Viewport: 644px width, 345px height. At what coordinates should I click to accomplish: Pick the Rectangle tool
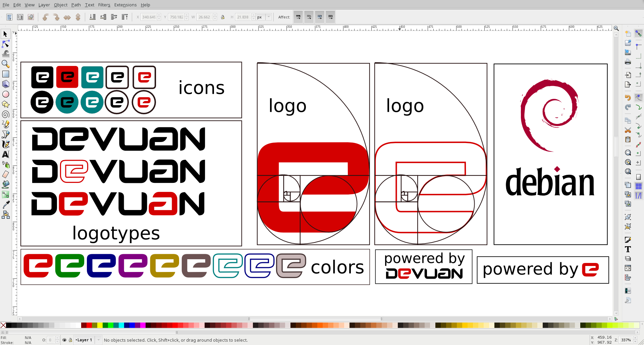click(x=5, y=74)
